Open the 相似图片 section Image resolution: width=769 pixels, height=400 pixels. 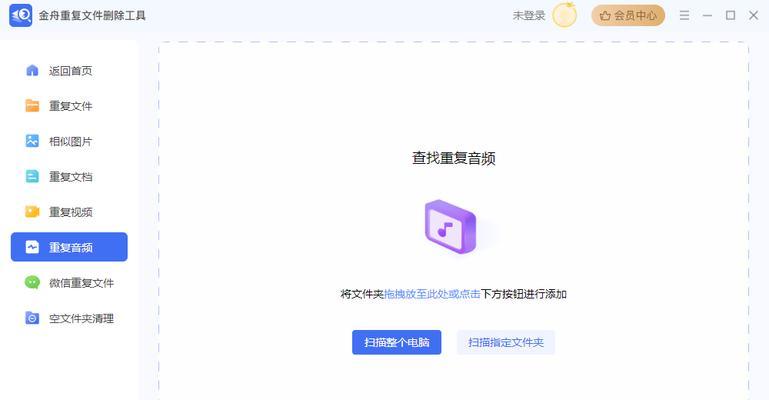[x=69, y=141]
